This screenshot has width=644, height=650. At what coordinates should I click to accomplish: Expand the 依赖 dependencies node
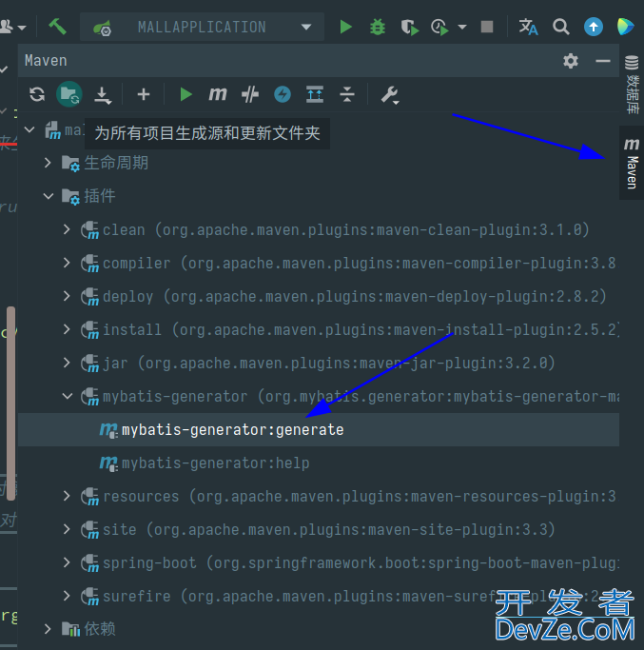tap(48, 629)
